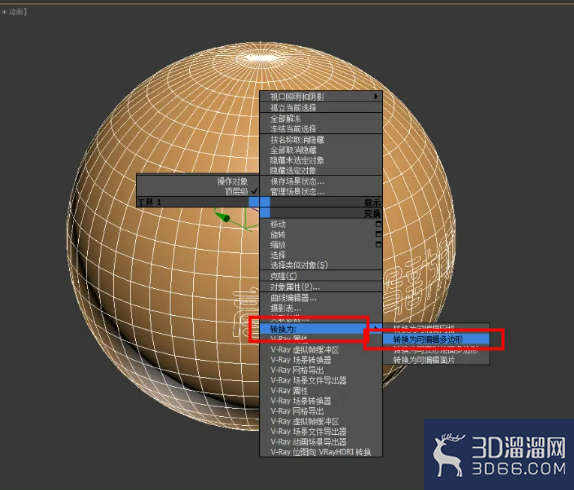
Task: Open move transform settings box beside 移动
Action: pyautogui.click(x=378, y=224)
